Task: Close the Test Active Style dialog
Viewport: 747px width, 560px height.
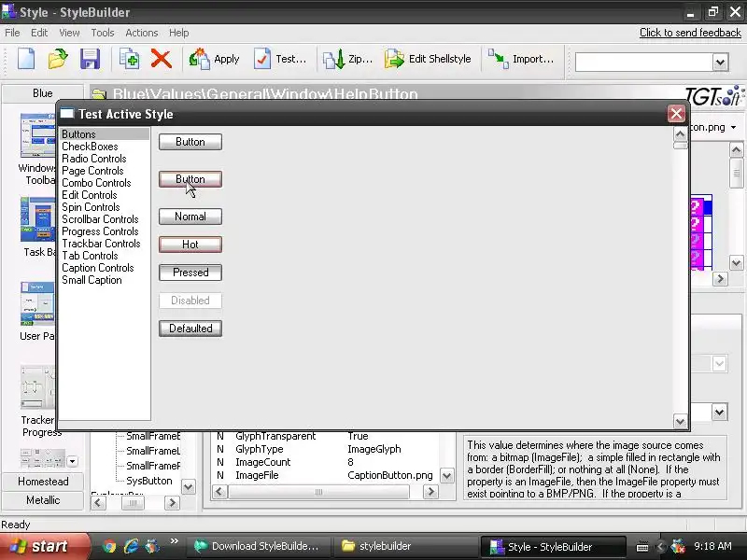Action: point(676,114)
